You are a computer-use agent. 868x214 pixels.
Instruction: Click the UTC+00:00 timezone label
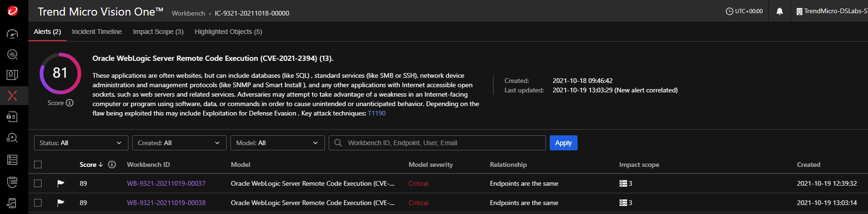(x=749, y=11)
